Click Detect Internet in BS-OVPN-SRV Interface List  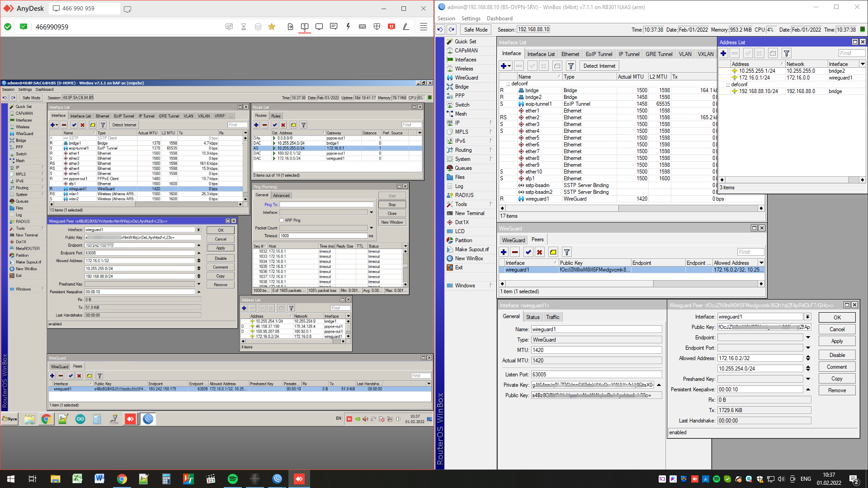click(599, 66)
